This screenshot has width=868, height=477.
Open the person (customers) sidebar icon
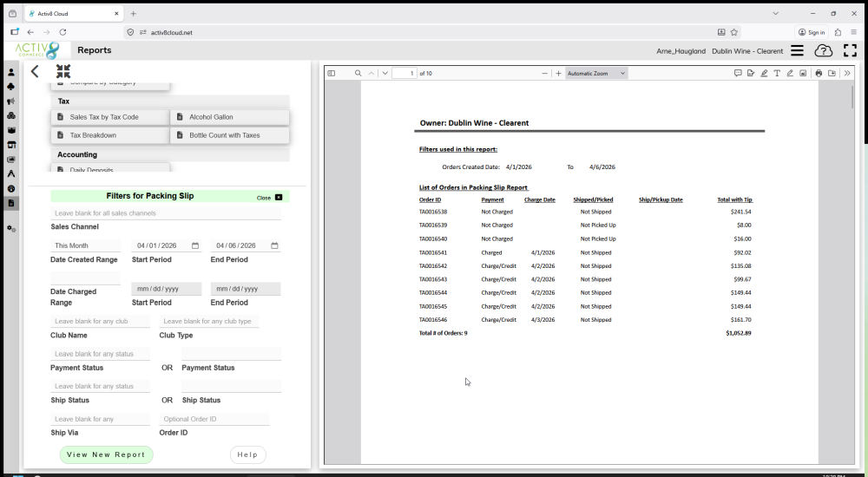[11, 72]
